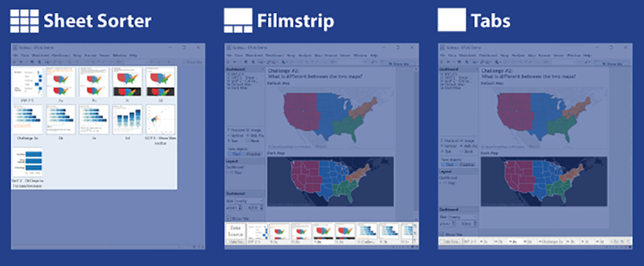Select the 2d thumbnail in Sheet Sorter
Screen dimensions: 644x266
click(160, 82)
